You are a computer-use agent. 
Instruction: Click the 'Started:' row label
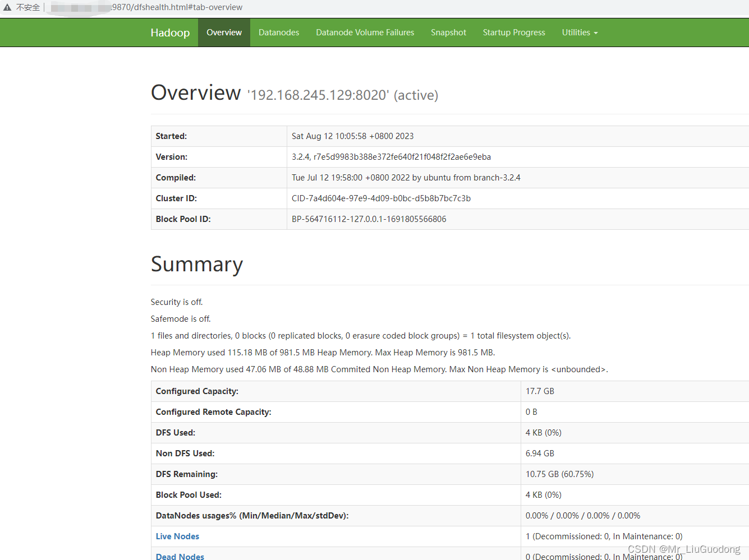(x=171, y=136)
